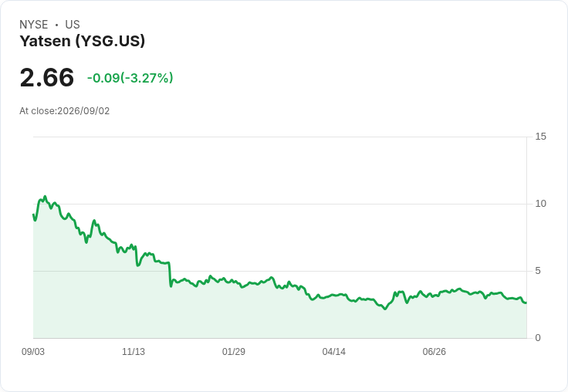Click the lowest dip of the price line
This screenshot has height=392, width=568.
pyautogui.click(x=385, y=309)
